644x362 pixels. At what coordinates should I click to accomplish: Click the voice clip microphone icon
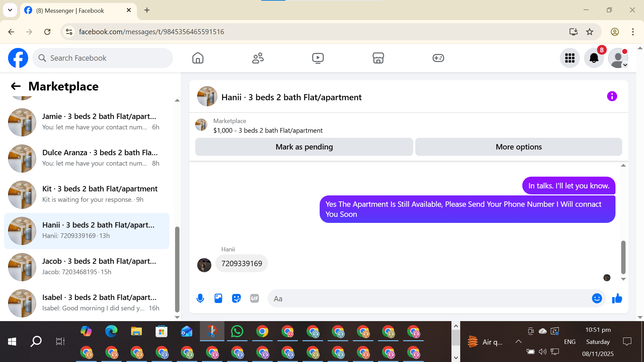point(200,298)
